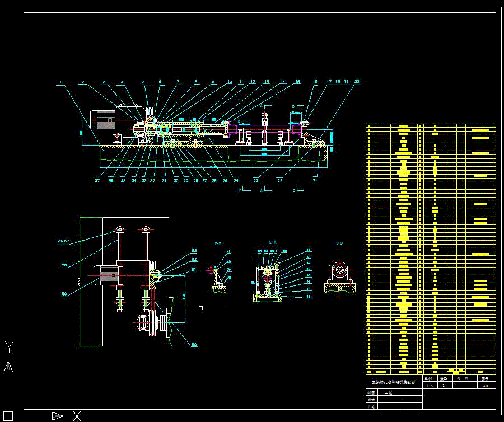Select the balloon label 21

coord(315,181)
